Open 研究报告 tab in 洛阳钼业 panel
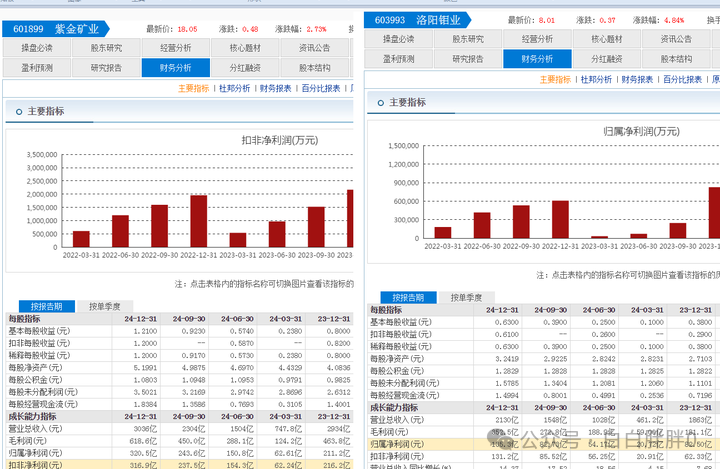This screenshot has width=720, height=469. (x=468, y=59)
